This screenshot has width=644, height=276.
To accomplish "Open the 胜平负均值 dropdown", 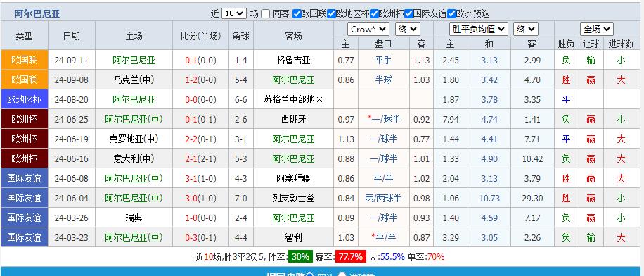I will point(479,29).
